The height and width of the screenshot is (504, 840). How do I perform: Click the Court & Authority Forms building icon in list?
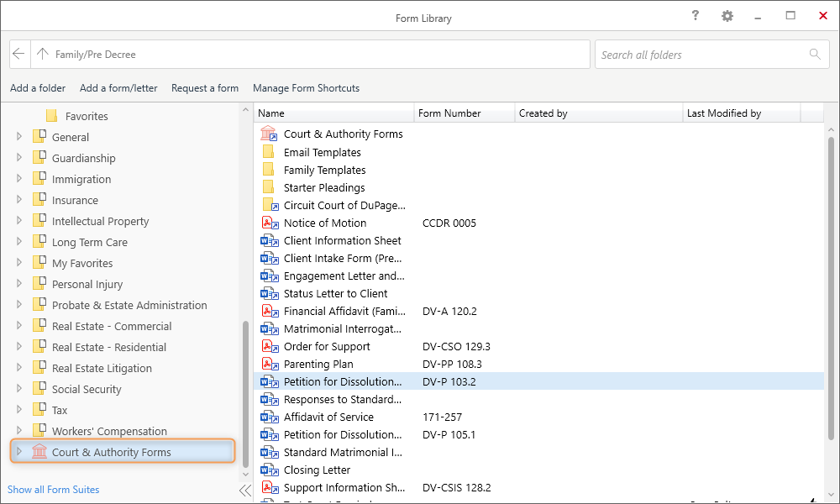point(269,134)
